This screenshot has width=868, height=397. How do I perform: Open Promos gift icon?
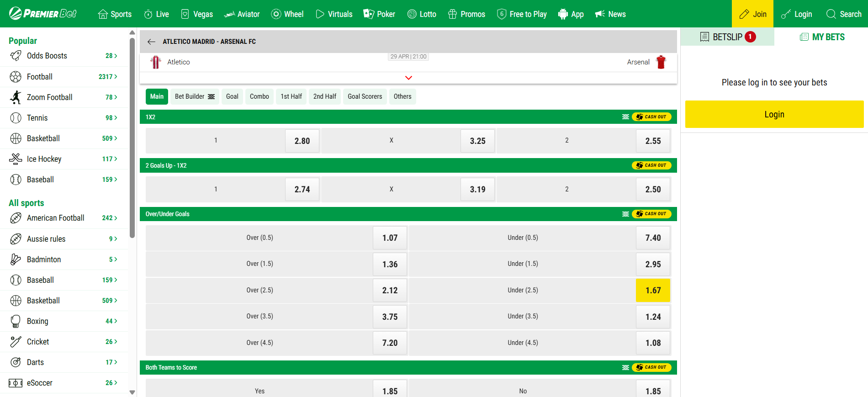point(452,14)
